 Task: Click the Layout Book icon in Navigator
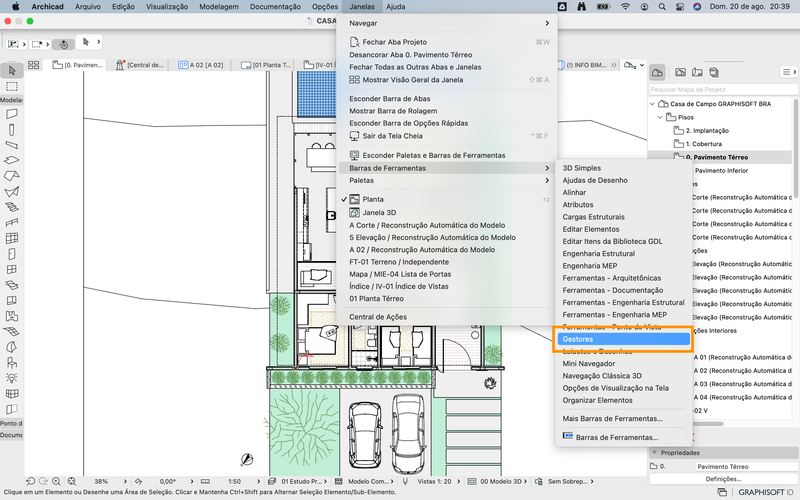coord(697,72)
